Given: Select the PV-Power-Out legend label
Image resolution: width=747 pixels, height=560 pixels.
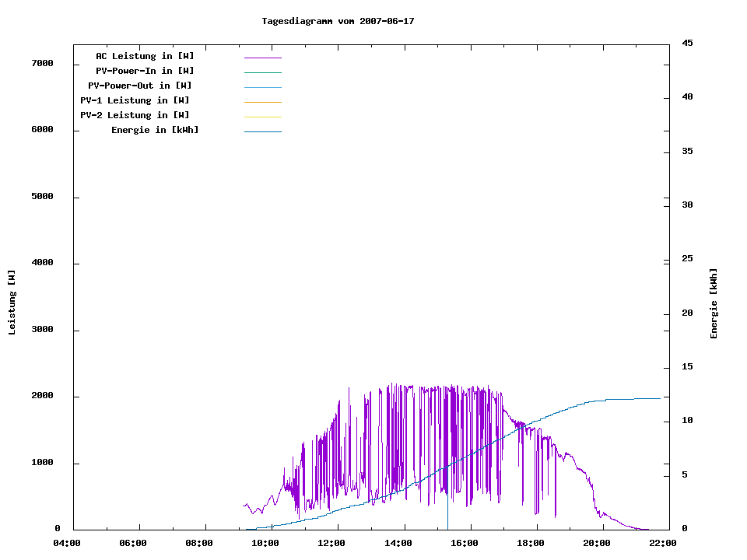Looking at the screenshot, I should pos(140,86).
